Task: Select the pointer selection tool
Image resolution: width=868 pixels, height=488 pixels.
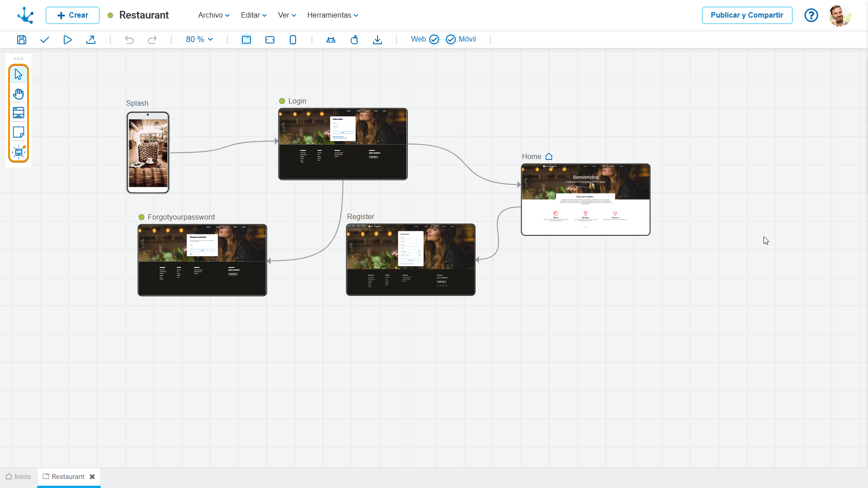Action: coord(19,74)
